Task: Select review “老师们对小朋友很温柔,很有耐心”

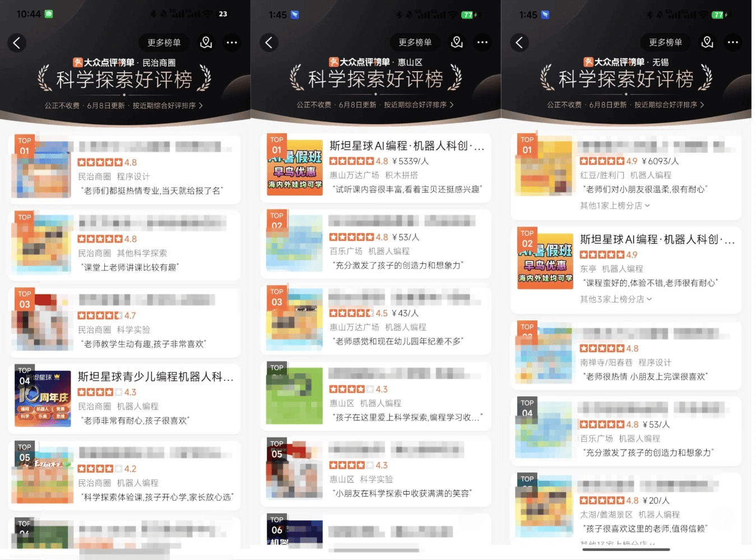Action: tap(646, 190)
